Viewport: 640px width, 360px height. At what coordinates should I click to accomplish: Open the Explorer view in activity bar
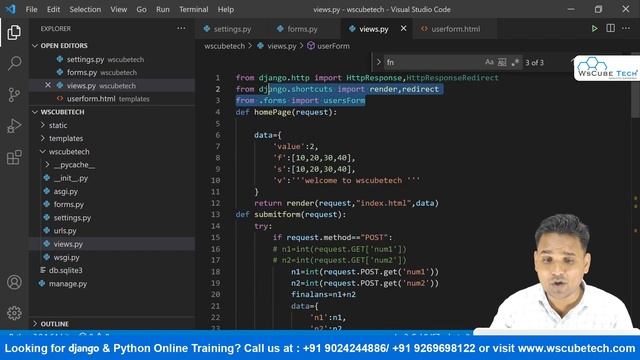coord(14,32)
